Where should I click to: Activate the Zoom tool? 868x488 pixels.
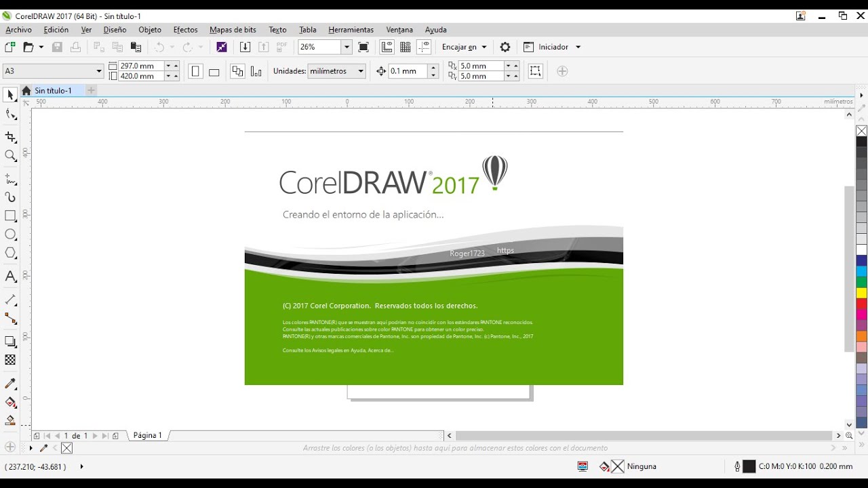(10, 156)
